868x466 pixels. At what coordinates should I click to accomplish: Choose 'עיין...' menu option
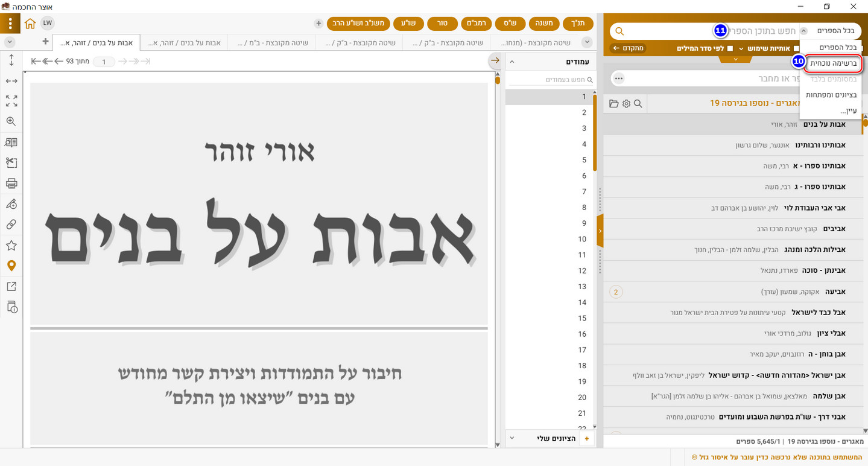tap(831, 110)
